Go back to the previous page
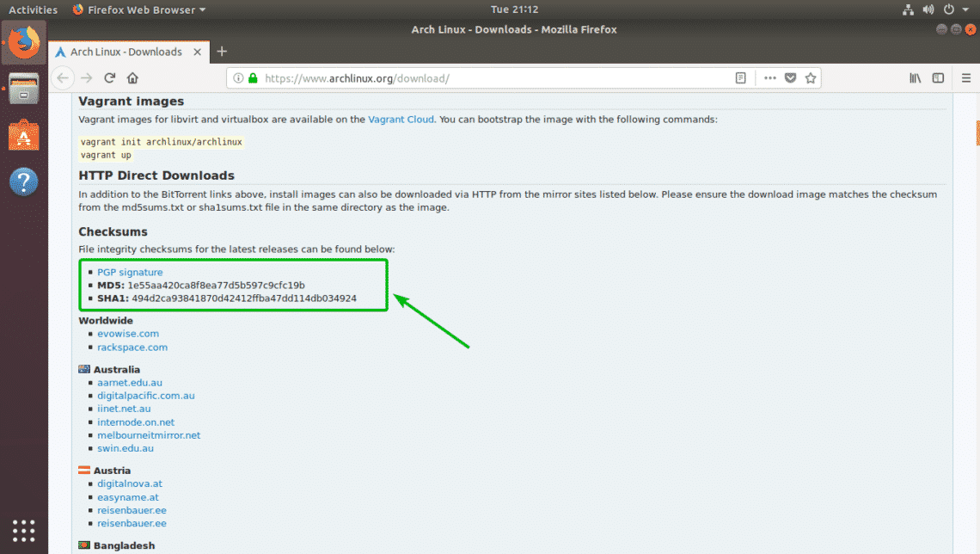The width and height of the screenshot is (980, 554). tap(63, 78)
